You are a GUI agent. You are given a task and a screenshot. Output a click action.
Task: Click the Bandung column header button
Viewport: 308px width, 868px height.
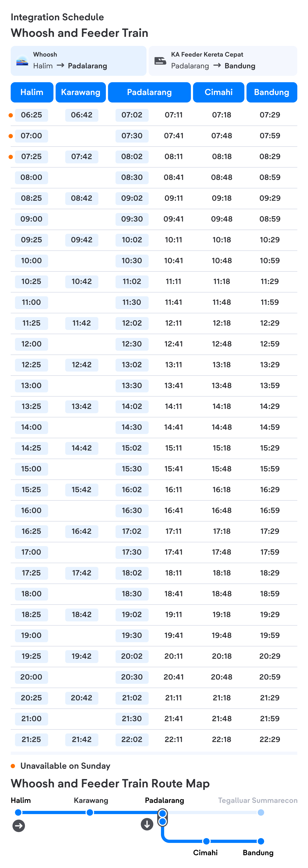pos(272,92)
